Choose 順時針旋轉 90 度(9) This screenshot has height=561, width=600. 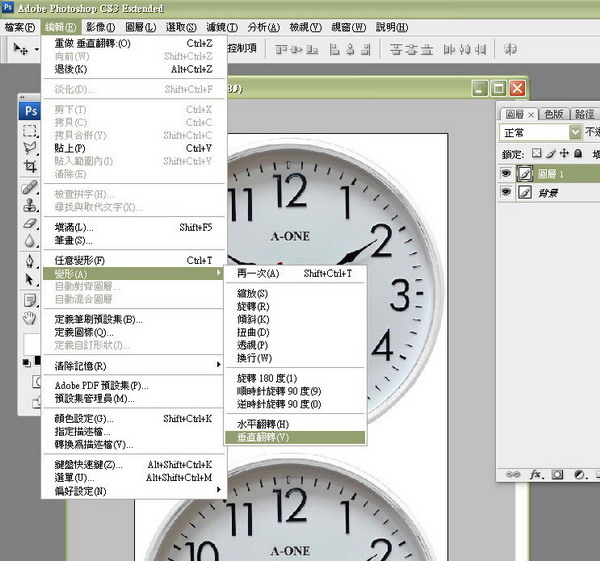click(x=295, y=391)
